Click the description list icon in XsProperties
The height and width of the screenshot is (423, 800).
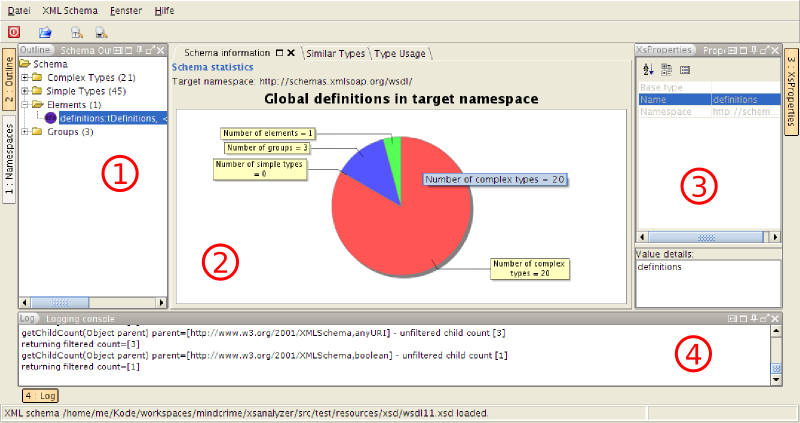(x=685, y=69)
